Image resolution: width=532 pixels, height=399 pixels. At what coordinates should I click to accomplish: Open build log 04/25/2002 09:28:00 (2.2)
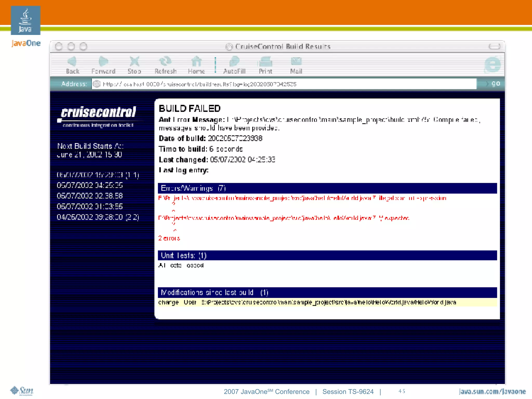(98, 217)
